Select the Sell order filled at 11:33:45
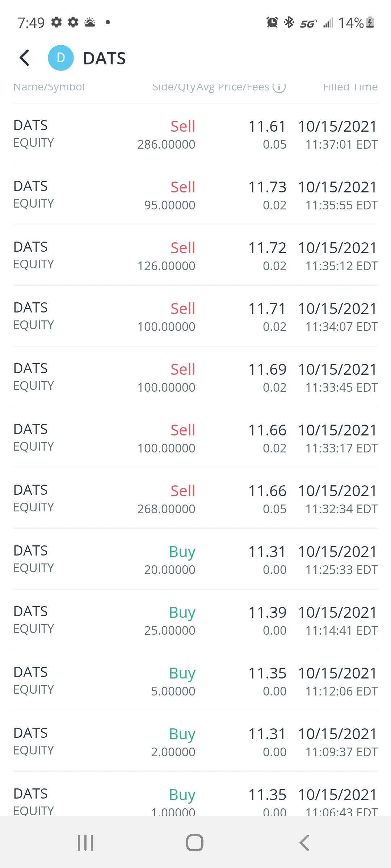391x868 pixels. click(x=195, y=377)
